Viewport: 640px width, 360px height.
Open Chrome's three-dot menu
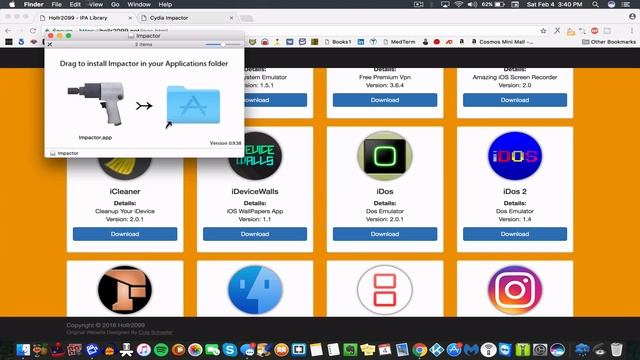(632, 31)
